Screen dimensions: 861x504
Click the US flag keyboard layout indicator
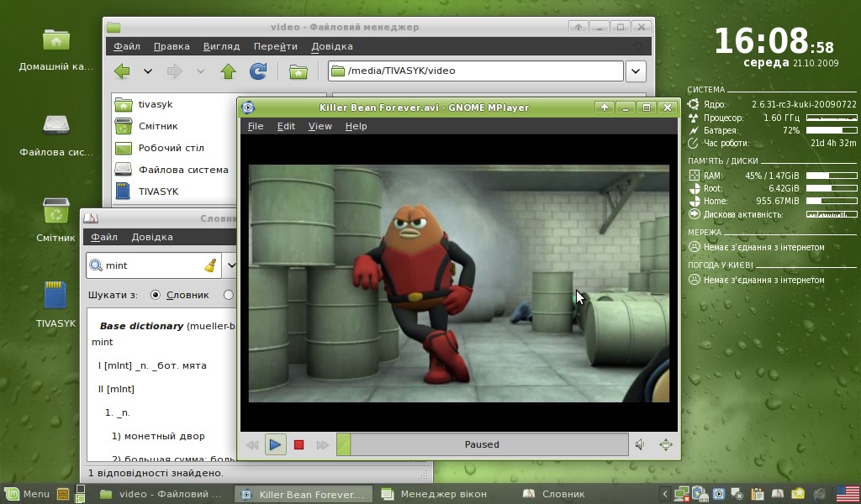(x=848, y=494)
